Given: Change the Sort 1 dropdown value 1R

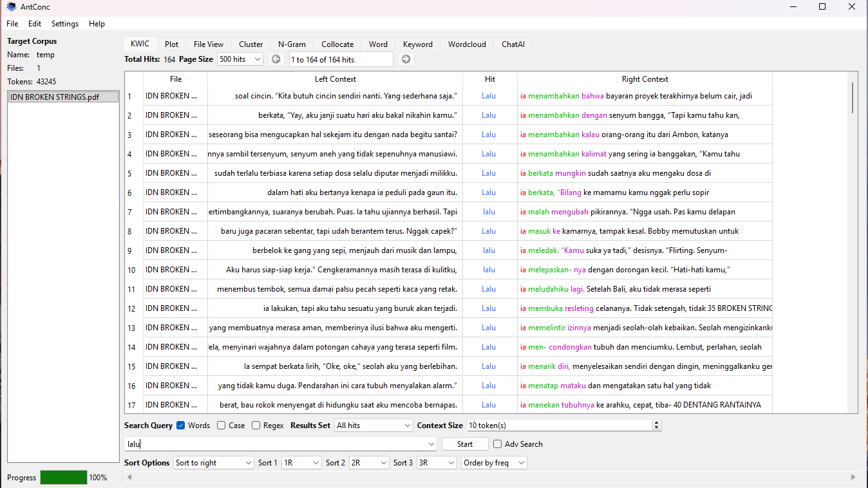Looking at the screenshot, I should (x=301, y=463).
